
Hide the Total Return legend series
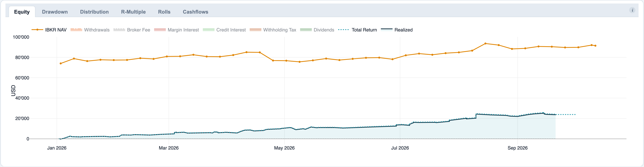(357, 30)
